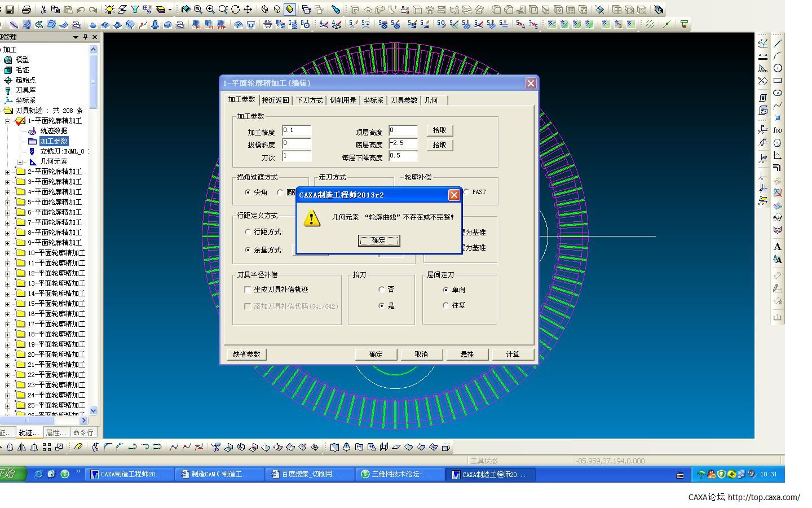This screenshot has width=812, height=508.
Task: Select the Polygon tool
Action: [x=778, y=143]
